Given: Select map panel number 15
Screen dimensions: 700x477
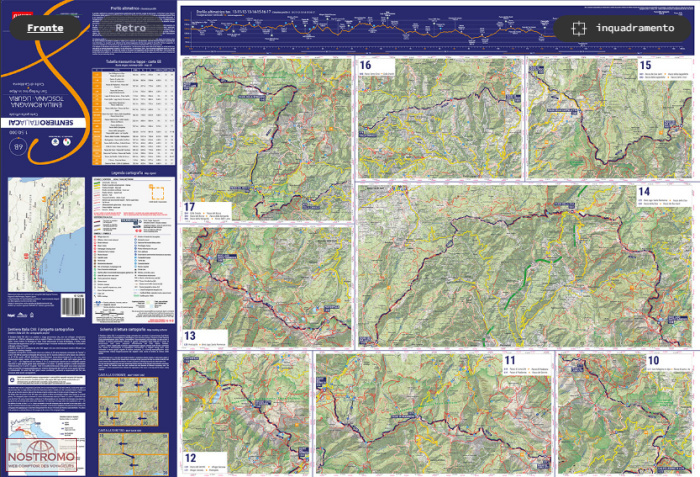Looking at the screenshot, I should 610,118.
